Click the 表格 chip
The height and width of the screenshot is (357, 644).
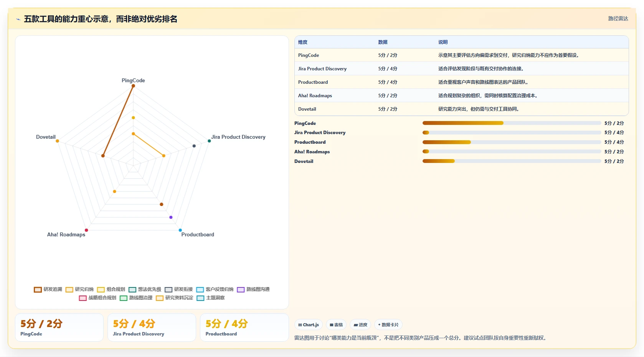(336, 325)
